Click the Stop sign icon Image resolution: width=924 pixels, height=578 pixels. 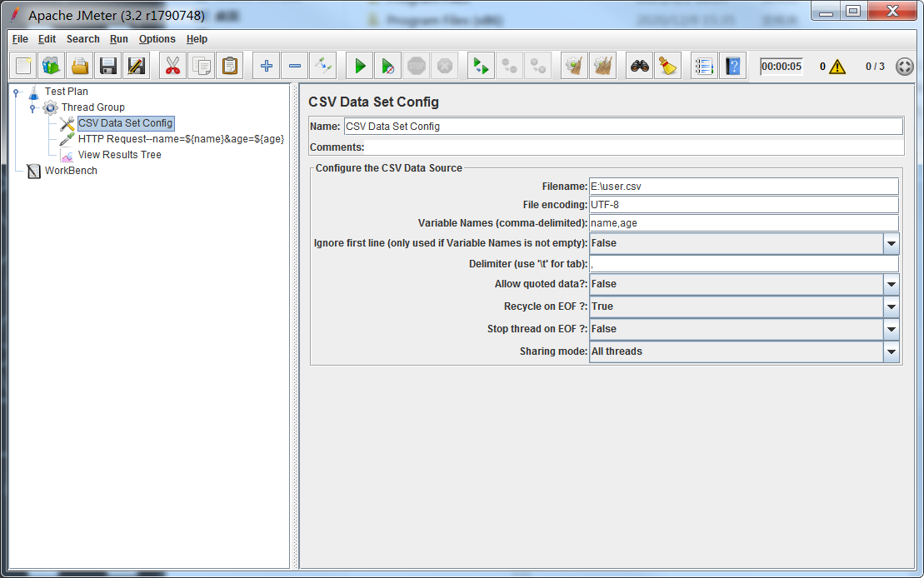pos(417,66)
